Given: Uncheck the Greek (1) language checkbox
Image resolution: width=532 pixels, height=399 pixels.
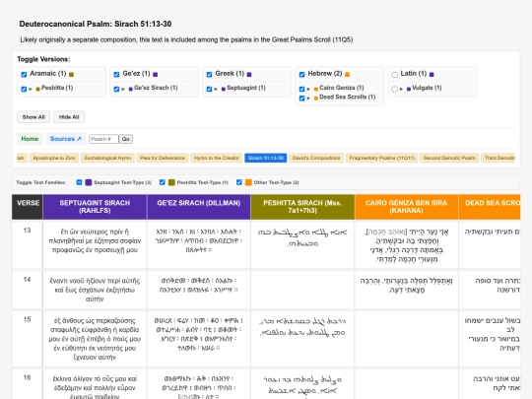Looking at the screenshot, I should pyautogui.click(x=209, y=74).
